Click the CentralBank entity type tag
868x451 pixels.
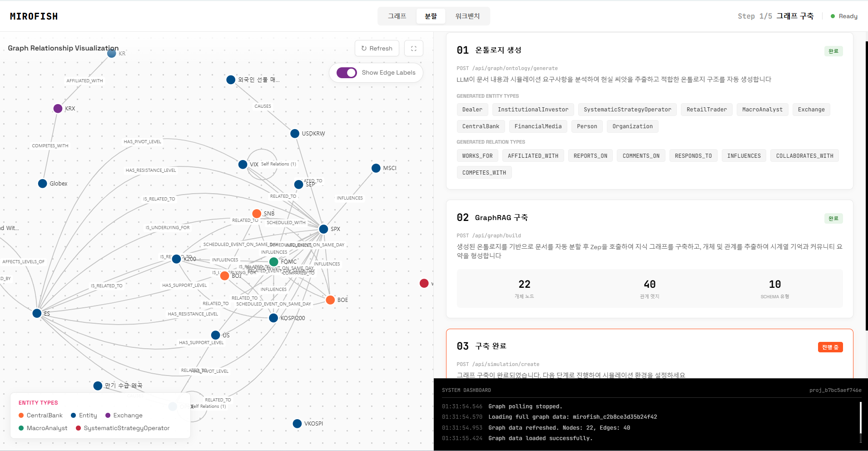pyautogui.click(x=481, y=126)
